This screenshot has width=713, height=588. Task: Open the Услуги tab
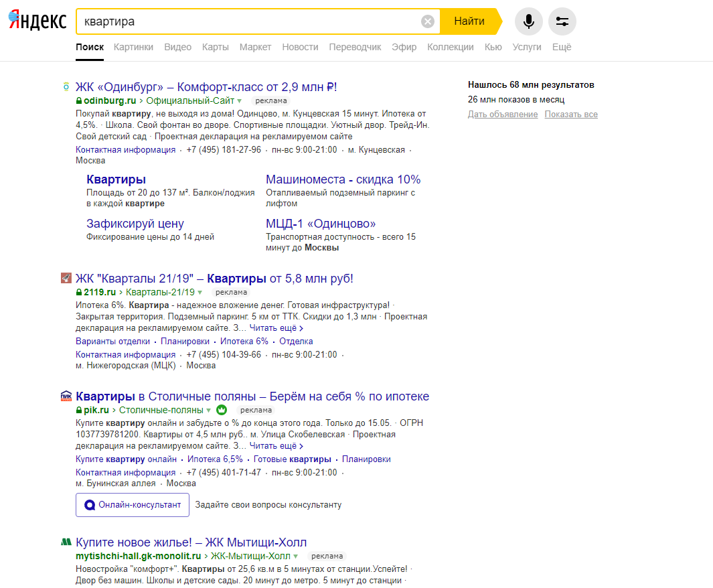click(x=527, y=47)
